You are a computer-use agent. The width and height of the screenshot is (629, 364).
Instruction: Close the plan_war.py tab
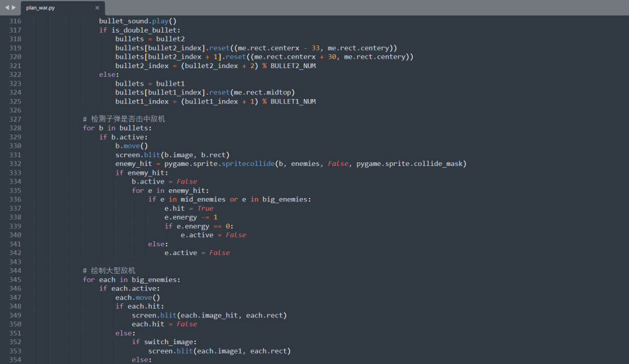pos(96,8)
